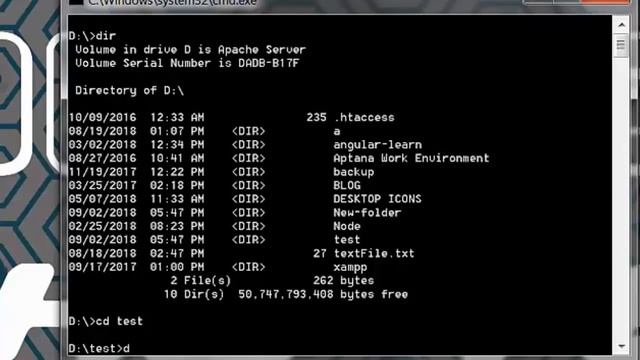This screenshot has height=360, width=640.
Task: Click the cmd.exe title bar icon
Action: pos(76,2)
